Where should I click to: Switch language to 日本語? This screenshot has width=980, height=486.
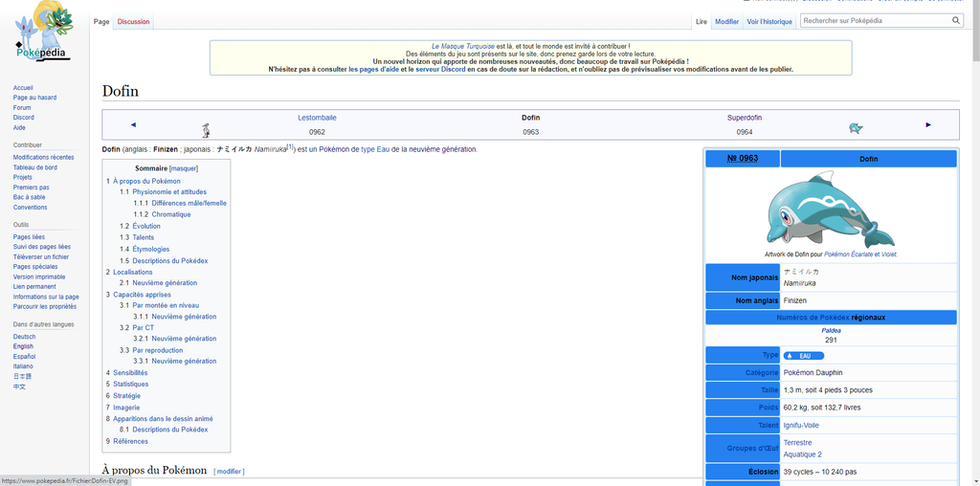22,376
